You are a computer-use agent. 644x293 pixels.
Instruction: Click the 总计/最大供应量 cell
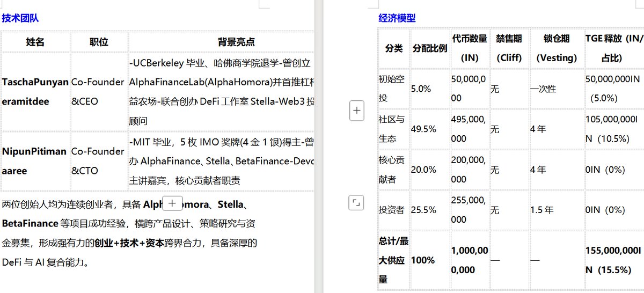394,260
